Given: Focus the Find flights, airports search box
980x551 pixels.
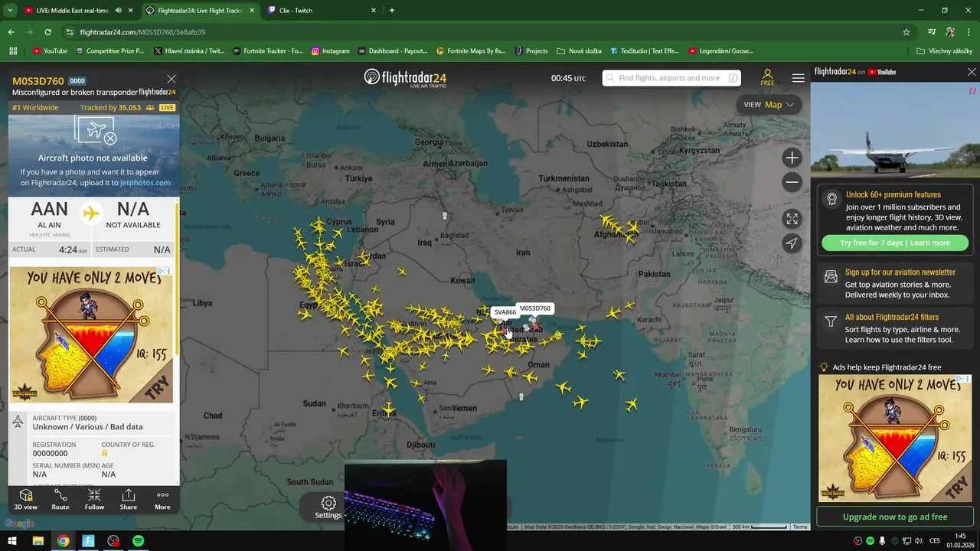Looking at the screenshot, I should tap(671, 78).
